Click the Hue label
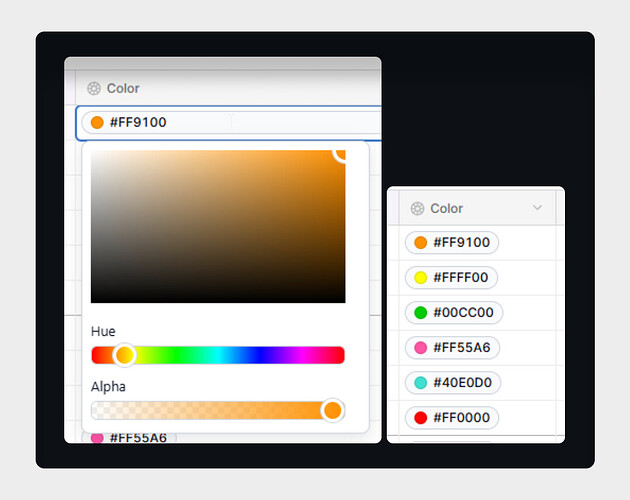Viewport: 630px width, 500px height. [x=103, y=331]
